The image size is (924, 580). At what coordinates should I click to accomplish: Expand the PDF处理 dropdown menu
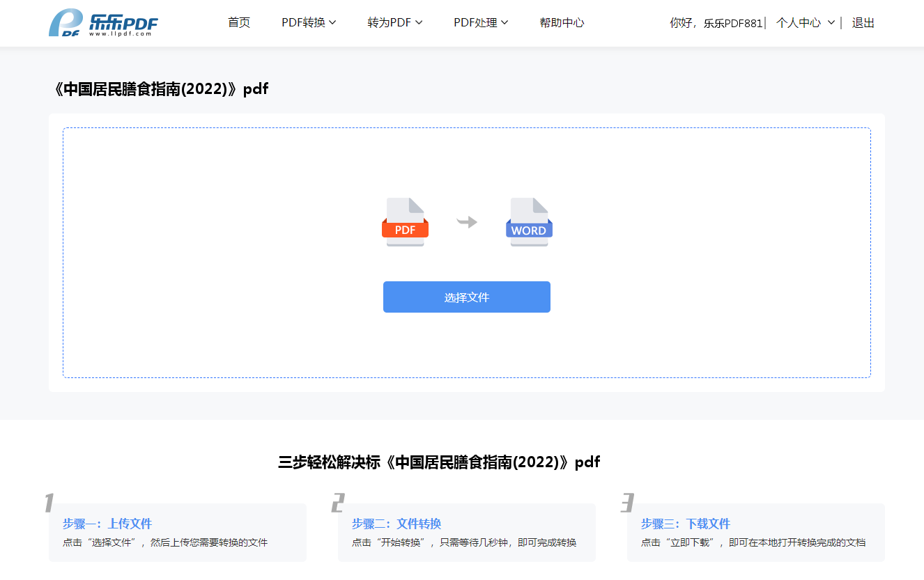click(x=481, y=23)
